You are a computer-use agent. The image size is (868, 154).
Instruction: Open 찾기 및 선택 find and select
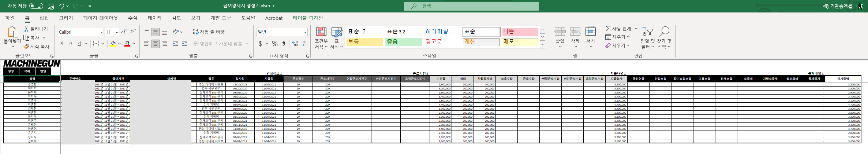pyautogui.click(x=664, y=38)
